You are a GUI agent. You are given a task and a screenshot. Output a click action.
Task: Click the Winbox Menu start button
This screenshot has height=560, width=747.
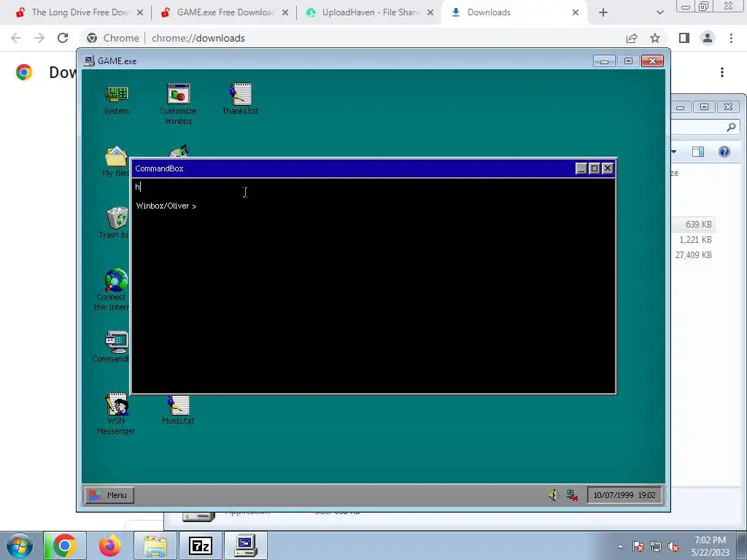(109, 495)
